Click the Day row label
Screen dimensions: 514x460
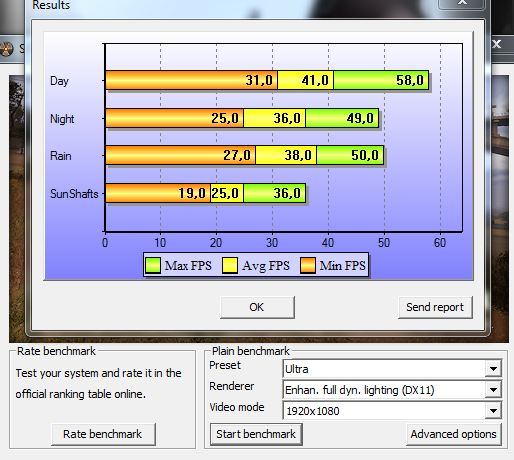coord(59,81)
